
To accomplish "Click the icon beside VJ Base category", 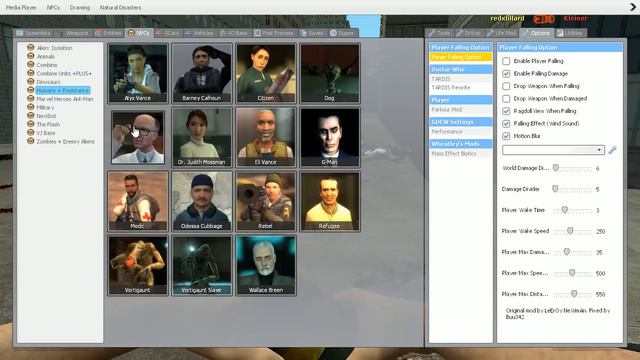I will (x=30, y=132).
